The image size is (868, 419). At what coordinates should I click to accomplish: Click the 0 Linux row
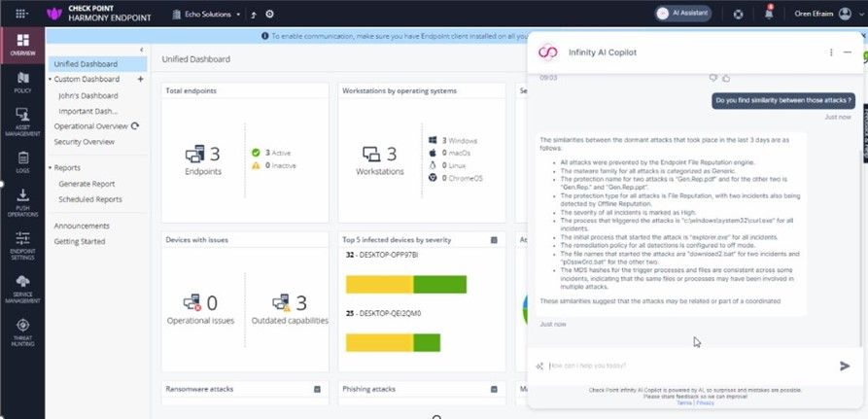click(x=447, y=165)
